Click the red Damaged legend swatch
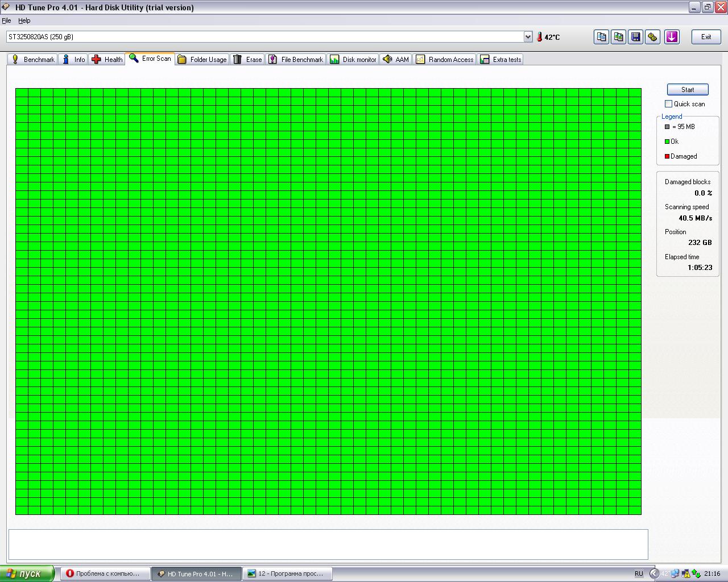Screen dimensions: 728x582 click(667, 156)
